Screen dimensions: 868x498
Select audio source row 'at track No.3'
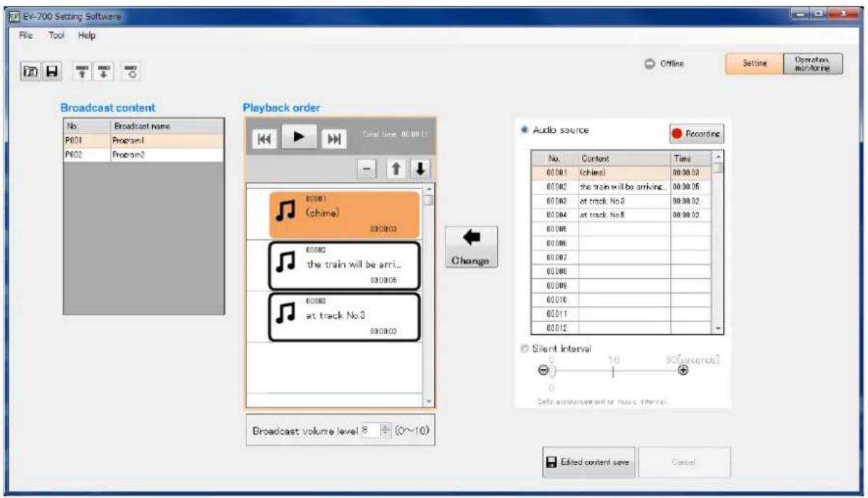coord(621,201)
